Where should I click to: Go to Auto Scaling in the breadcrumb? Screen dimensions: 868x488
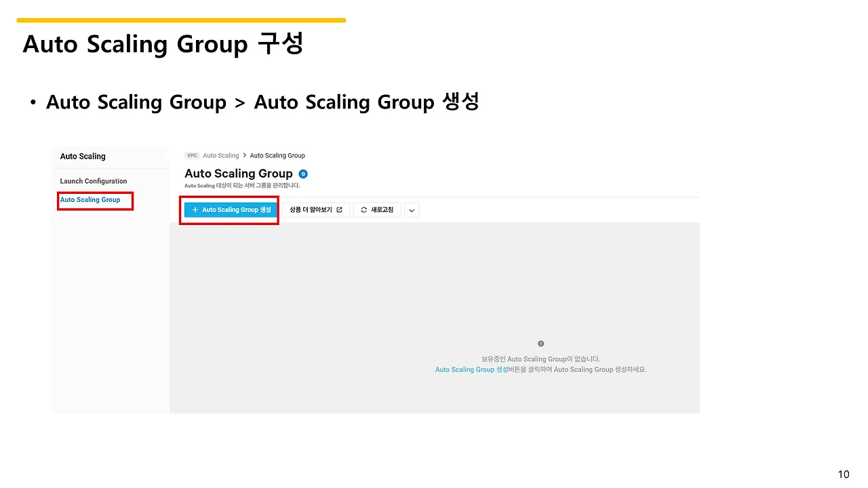(x=221, y=156)
